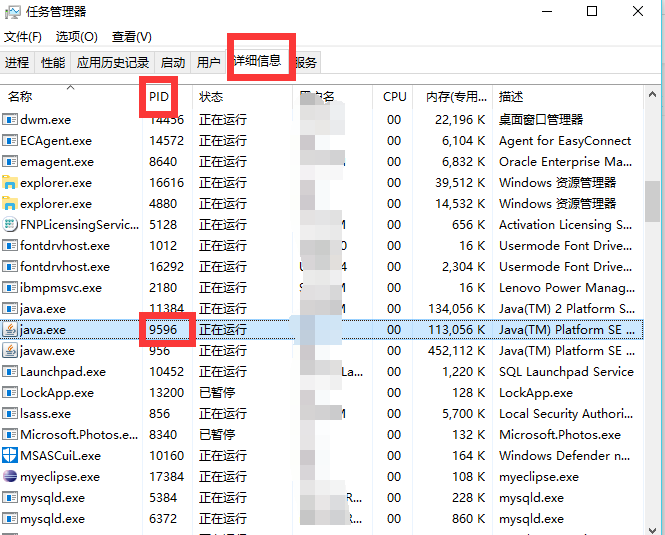Click the FNPLicensingService globe icon
This screenshot has width=665, height=535.
pyautogui.click(x=10, y=224)
